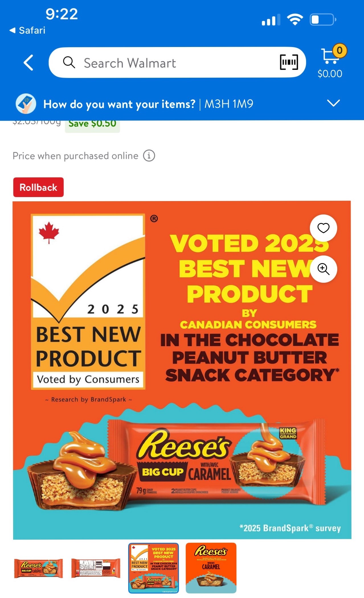The width and height of the screenshot is (364, 598).
Task: Add item to favorites with heart icon
Action: point(323,228)
